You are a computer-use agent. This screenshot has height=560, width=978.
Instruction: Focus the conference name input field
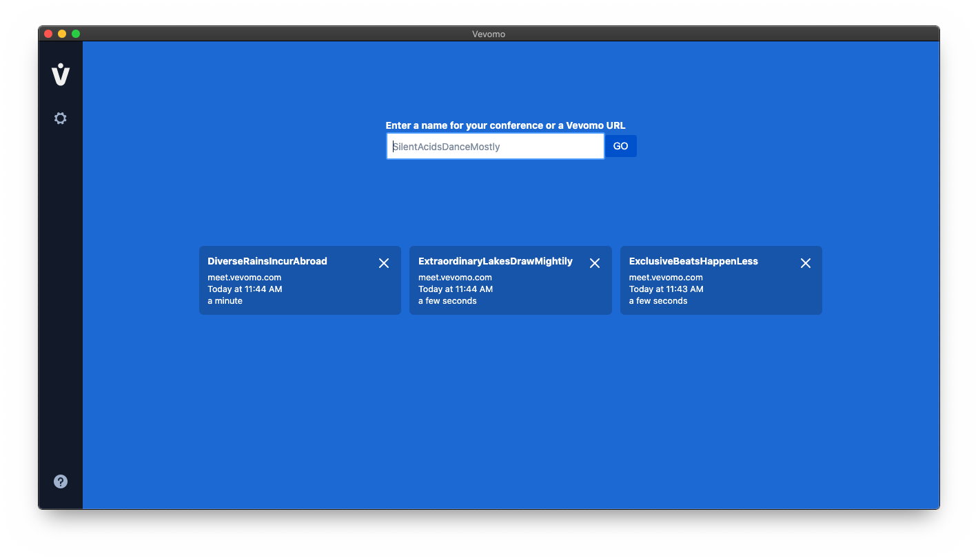tap(495, 146)
